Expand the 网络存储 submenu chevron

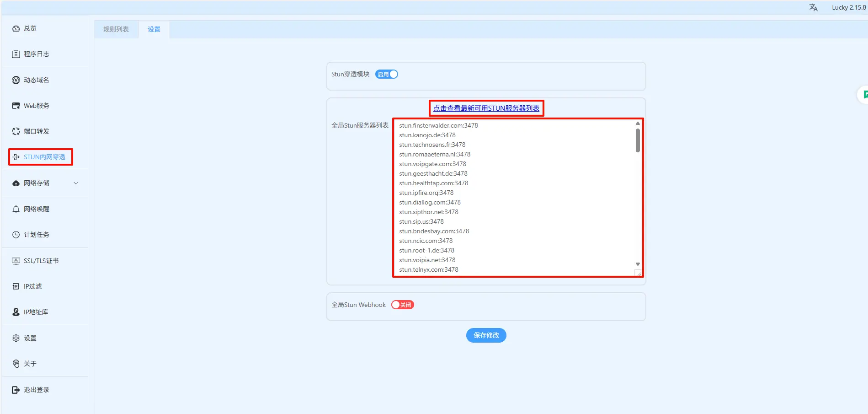pyautogui.click(x=76, y=183)
